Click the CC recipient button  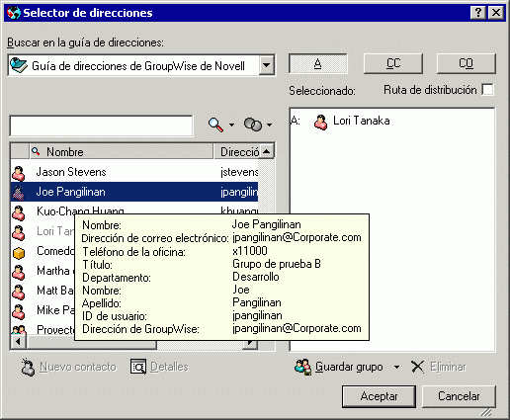coord(393,63)
